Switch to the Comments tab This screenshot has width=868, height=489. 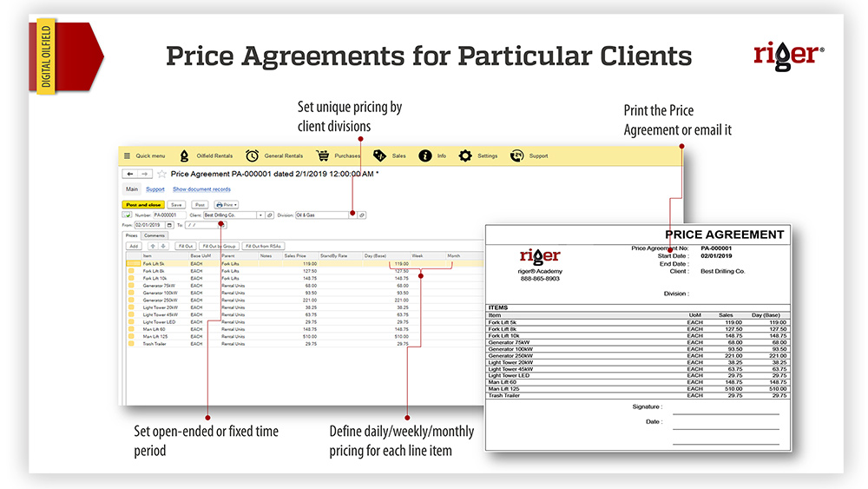(x=155, y=235)
